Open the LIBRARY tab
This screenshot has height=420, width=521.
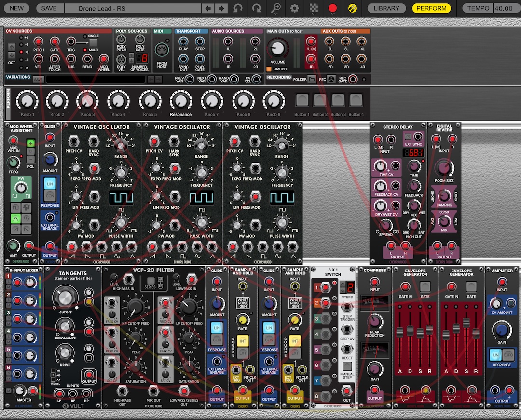coord(386,8)
